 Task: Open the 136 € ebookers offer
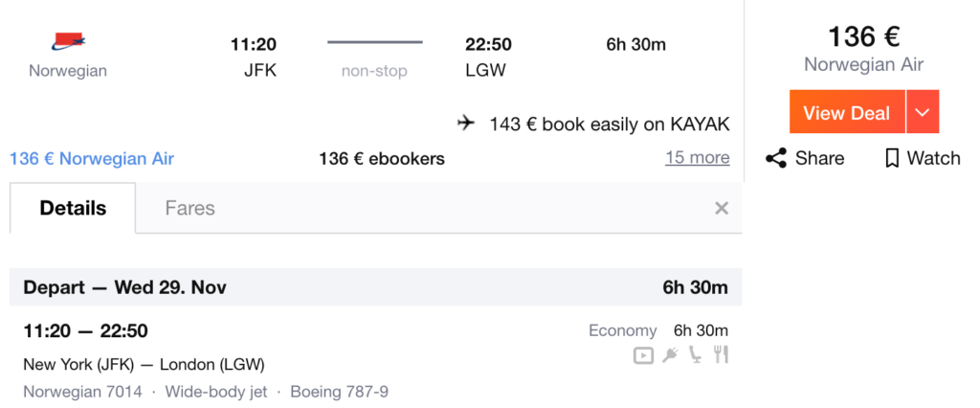click(382, 159)
